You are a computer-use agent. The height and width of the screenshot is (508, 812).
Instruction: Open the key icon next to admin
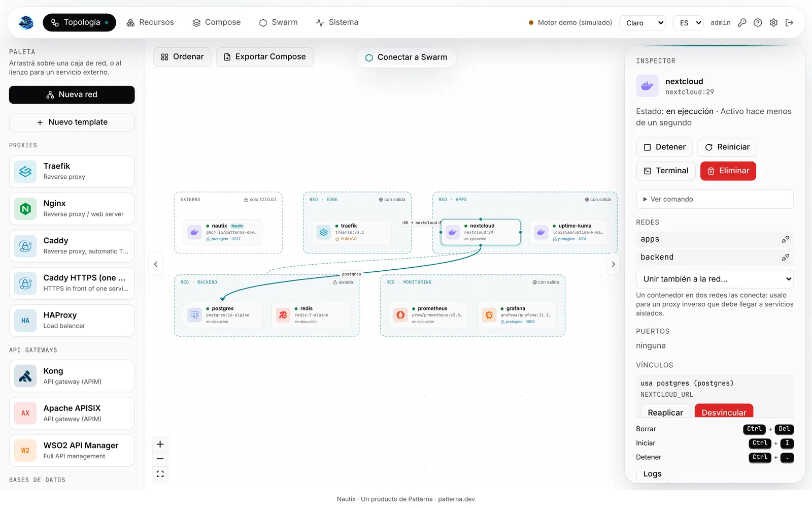(742, 23)
